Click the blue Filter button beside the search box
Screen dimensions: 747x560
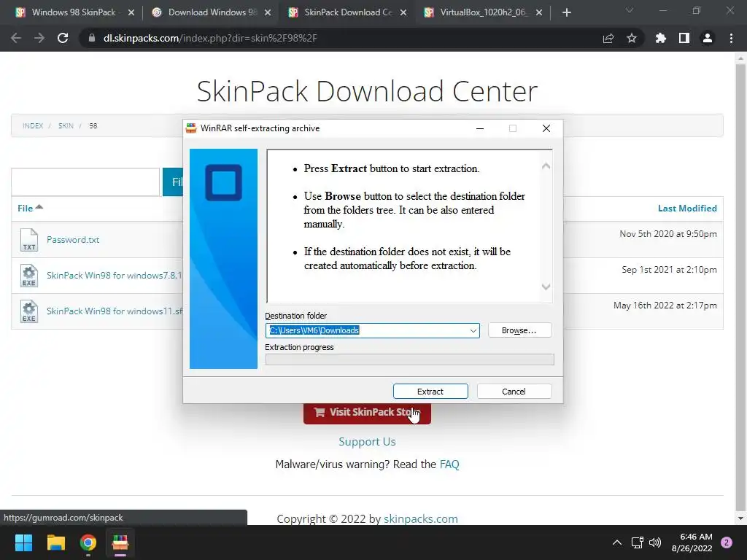click(x=173, y=182)
